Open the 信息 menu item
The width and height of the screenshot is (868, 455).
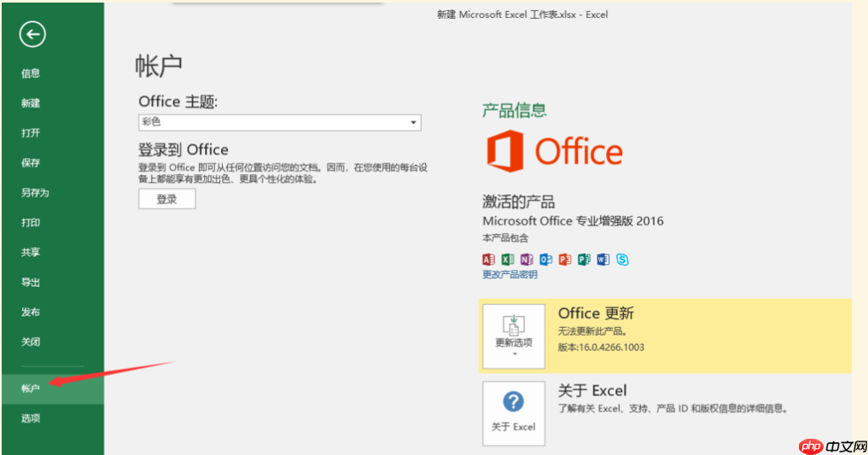[x=31, y=73]
